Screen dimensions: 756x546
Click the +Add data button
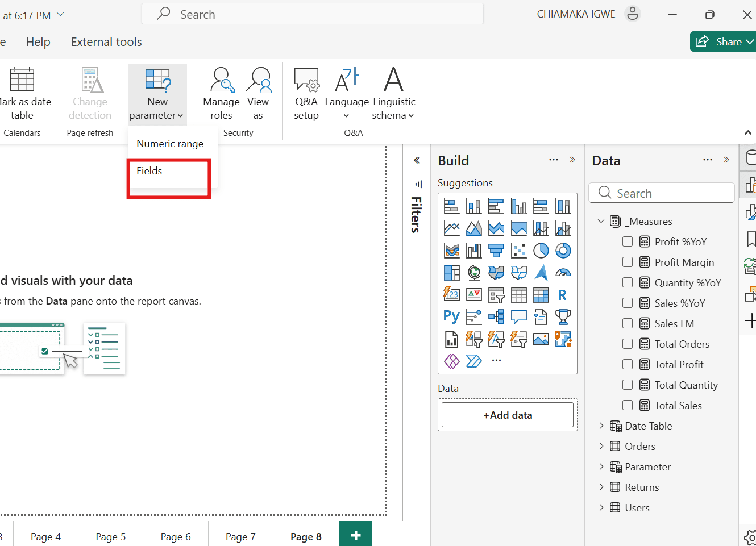[508, 415]
